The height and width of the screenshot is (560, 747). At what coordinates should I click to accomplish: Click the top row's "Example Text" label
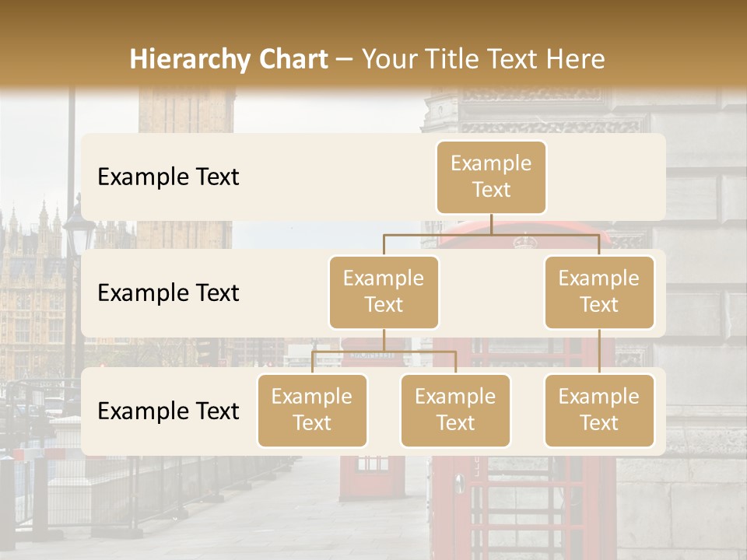pyautogui.click(x=168, y=177)
